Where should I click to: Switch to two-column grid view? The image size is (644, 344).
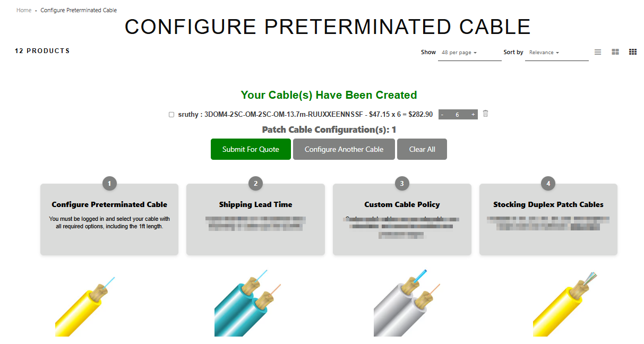[615, 52]
